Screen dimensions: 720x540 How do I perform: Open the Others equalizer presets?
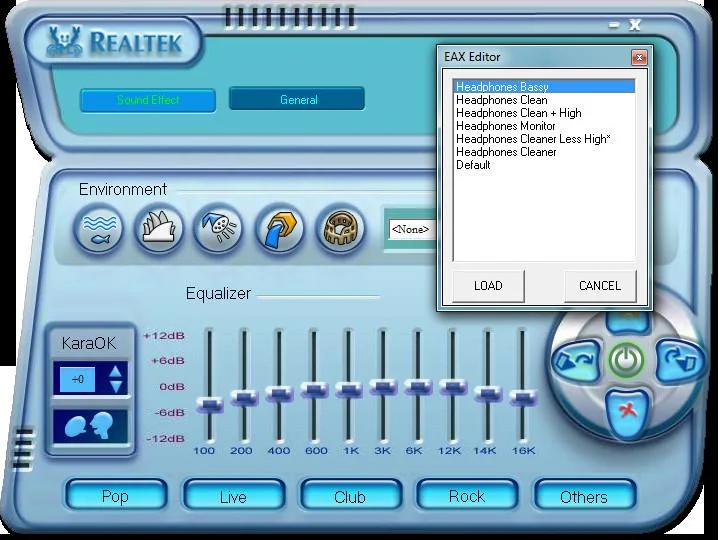pyautogui.click(x=585, y=496)
